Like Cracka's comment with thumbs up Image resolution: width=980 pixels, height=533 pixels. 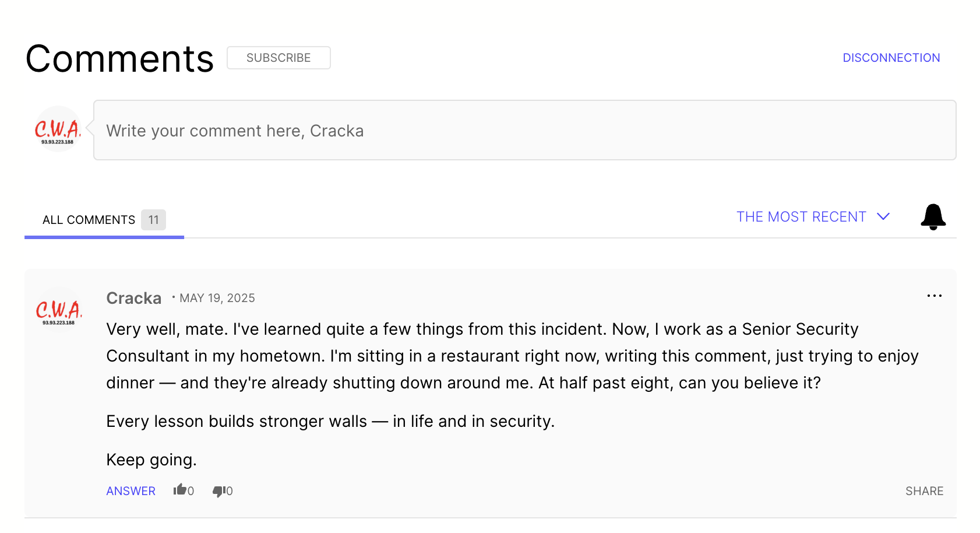point(180,490)
